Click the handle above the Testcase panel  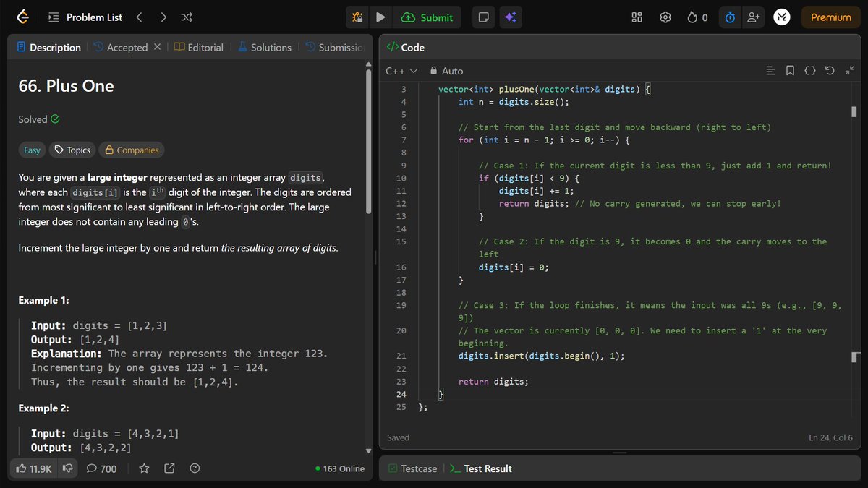coord(620,453)
